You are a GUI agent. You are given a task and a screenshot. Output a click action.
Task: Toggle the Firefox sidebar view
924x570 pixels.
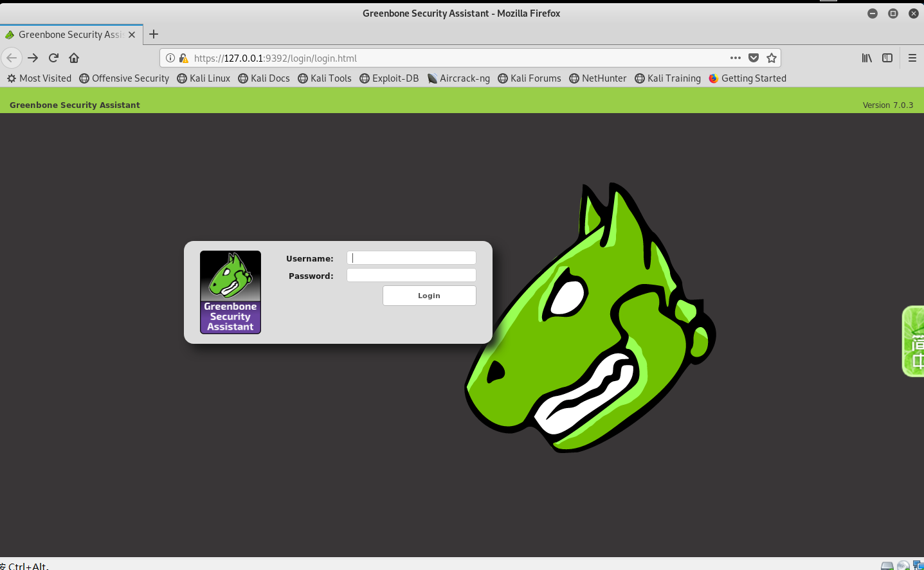887,58
